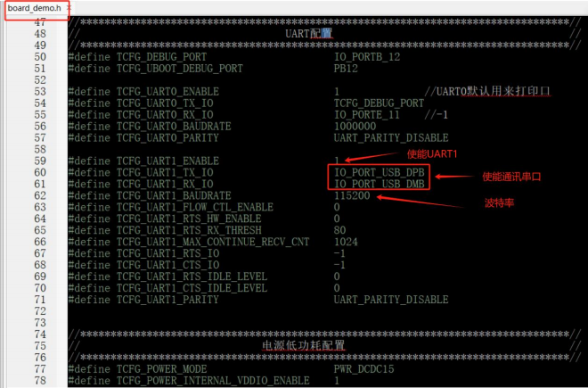Click line number 50 in the gutter

coord(40,57)
